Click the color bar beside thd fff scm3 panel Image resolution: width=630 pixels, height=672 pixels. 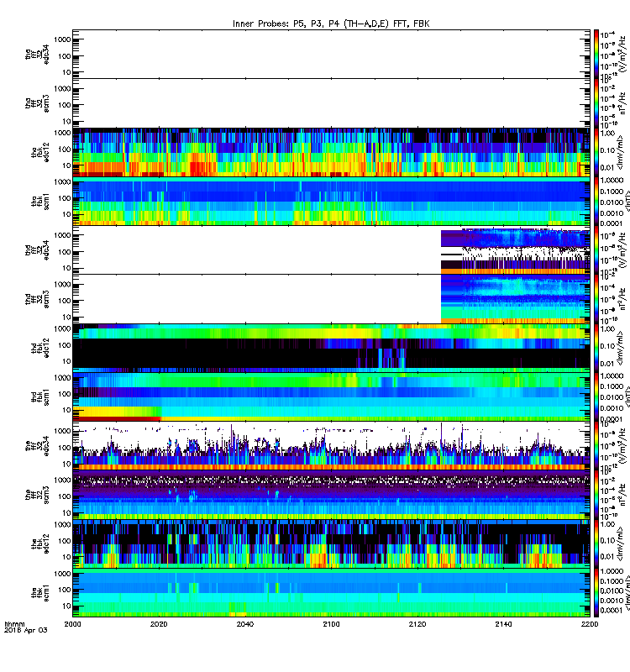(596, 299)
